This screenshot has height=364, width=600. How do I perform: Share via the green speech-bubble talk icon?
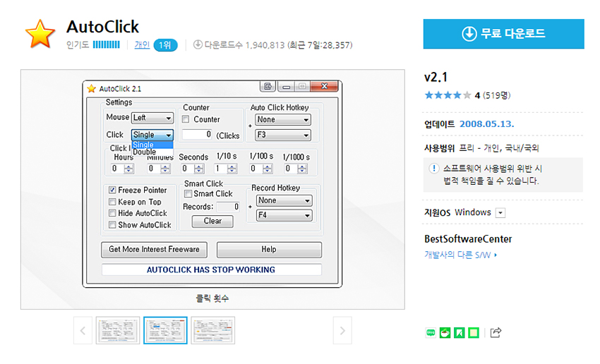[431, 333]
